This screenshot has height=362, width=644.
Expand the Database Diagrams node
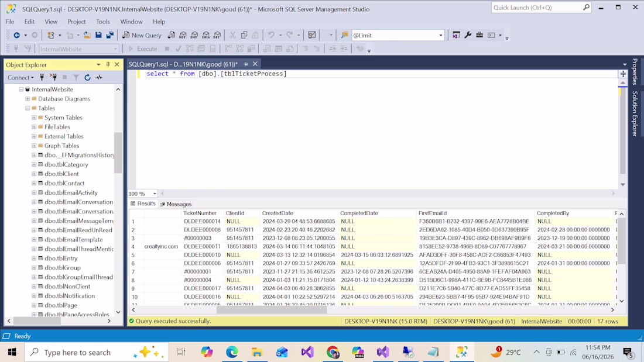(x=28, y=99)
